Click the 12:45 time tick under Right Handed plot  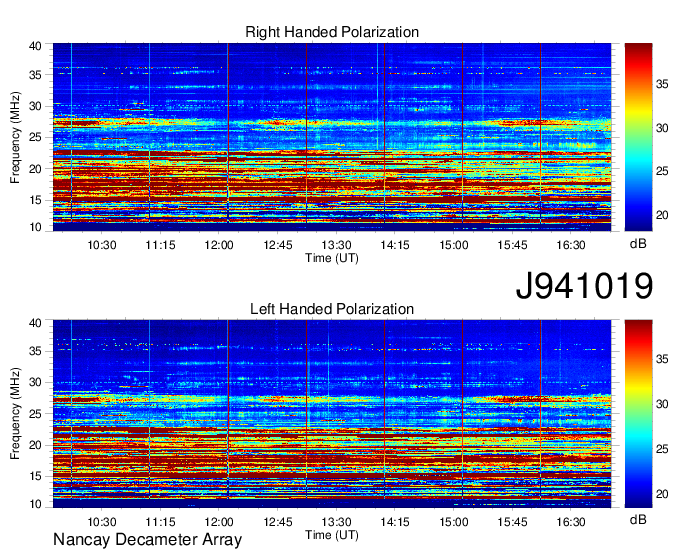pos(278,245)
